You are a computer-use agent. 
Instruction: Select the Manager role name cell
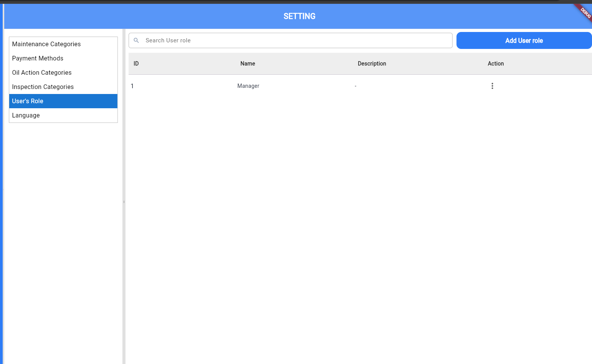pos(248,86)
